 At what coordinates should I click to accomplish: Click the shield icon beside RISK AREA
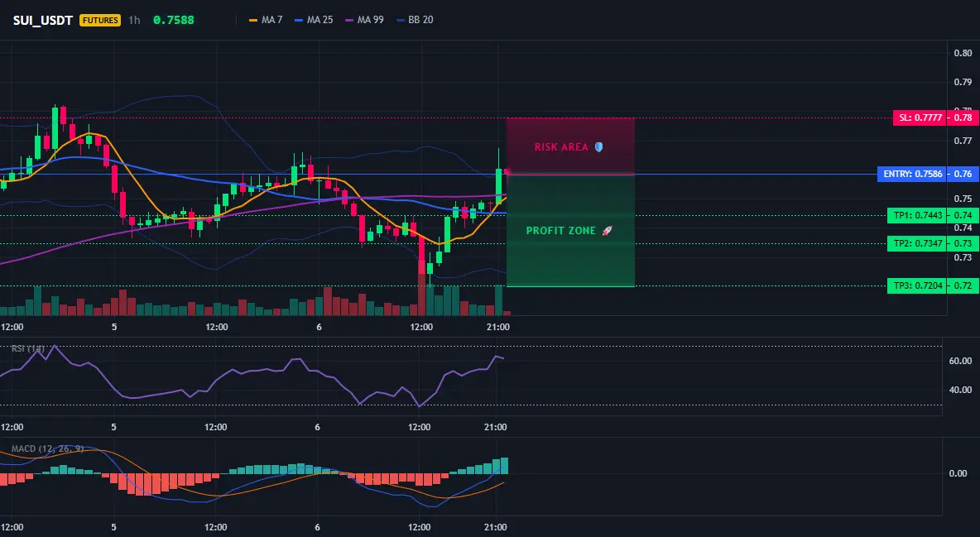click(598, 147)
